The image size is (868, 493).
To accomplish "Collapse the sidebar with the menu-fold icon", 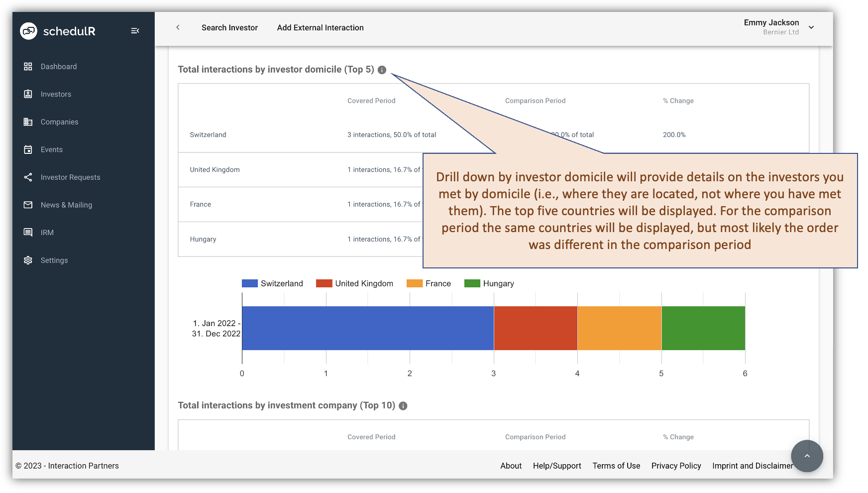I will point(135,30).
